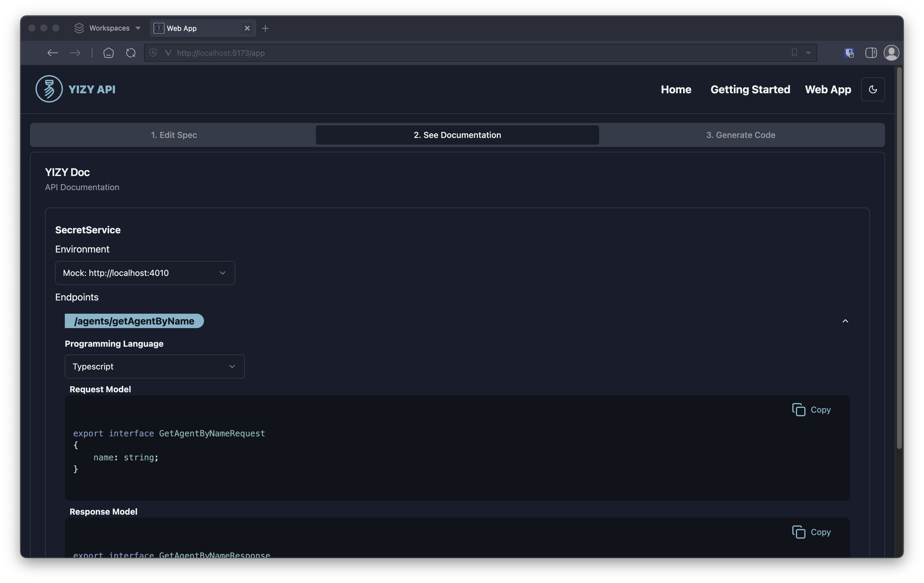Click the shield icon in address bar
This screenshot has width=924, height=583.
pos(153,53)
